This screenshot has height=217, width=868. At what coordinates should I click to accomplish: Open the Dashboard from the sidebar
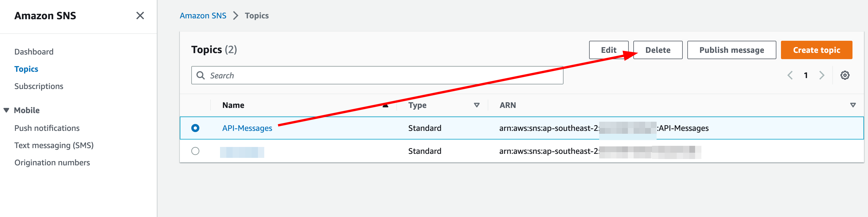tap(34, 51)
